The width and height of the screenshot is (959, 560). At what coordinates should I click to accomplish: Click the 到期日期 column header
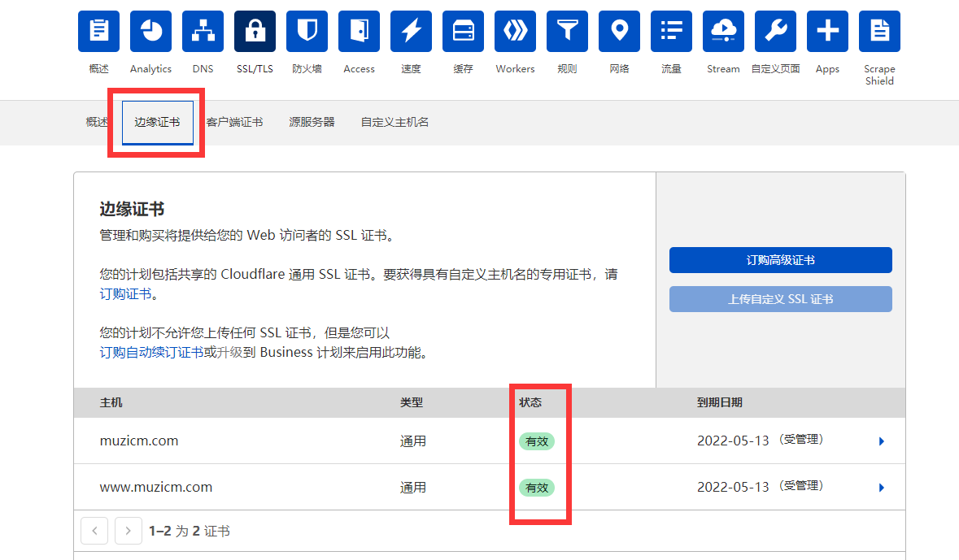click(719, 402)
